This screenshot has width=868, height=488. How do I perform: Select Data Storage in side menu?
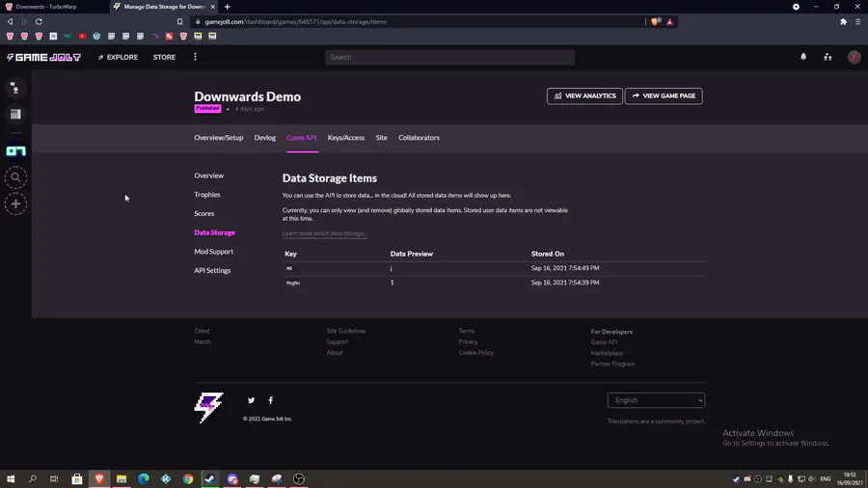click(x=215, y=233)
